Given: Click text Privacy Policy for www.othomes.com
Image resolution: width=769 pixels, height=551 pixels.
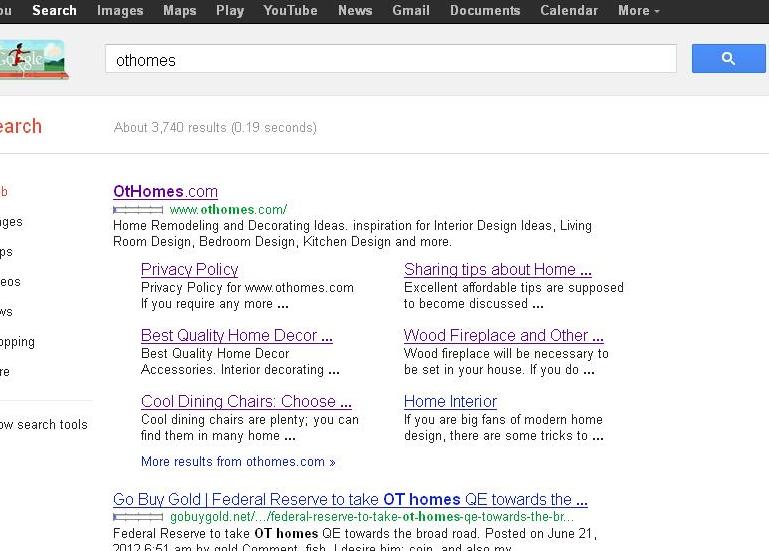Looking at the screenshot, I should [247, 288].
